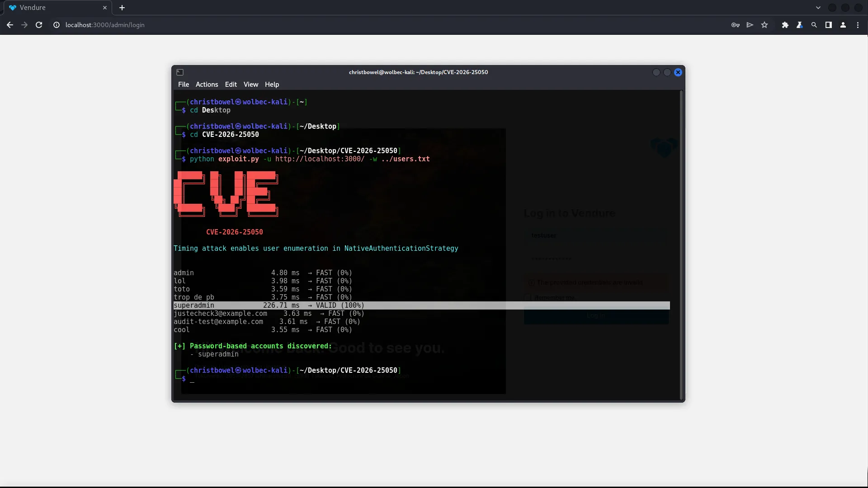Open a new browser tab with the plus button
This screenshot has height=488, width=868.
[x=122, y=8]
